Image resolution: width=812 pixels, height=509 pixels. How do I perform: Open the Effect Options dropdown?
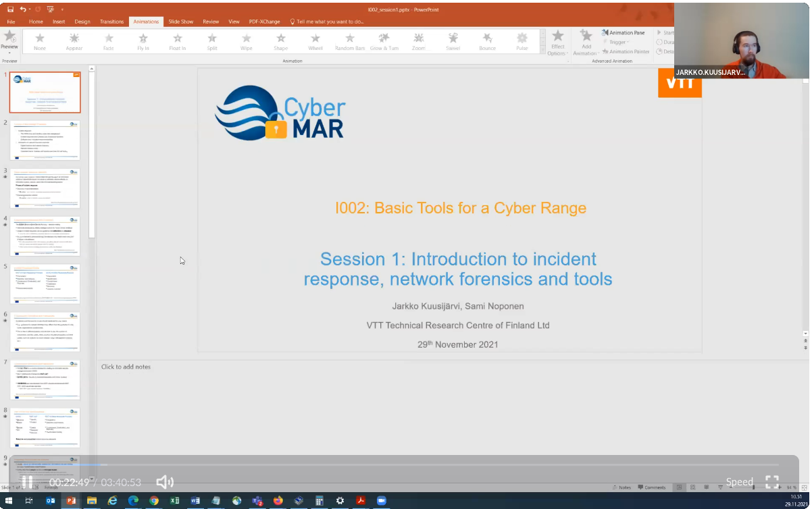point(557,42)
